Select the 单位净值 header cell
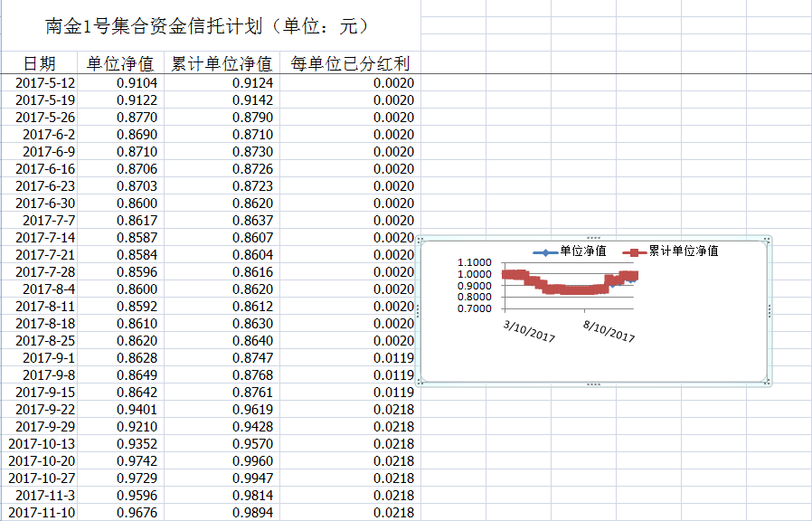The image size is (812, 521). 119,63
